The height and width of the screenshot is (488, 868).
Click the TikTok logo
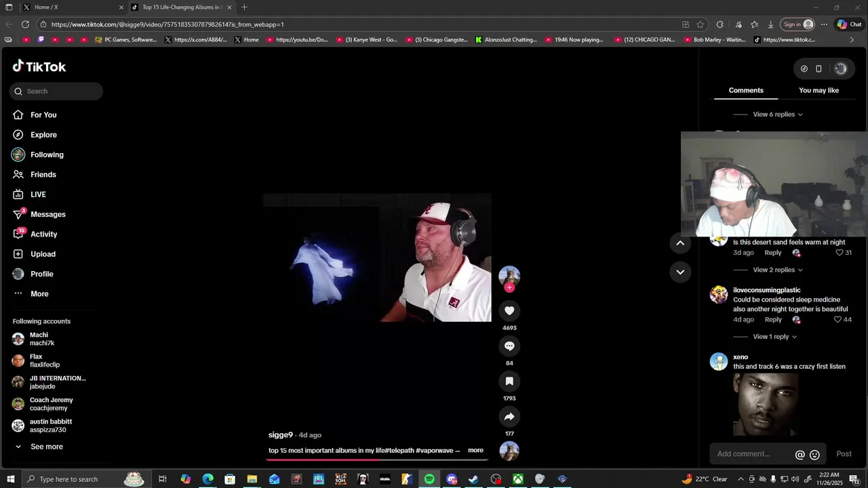[x=39, y=66]
